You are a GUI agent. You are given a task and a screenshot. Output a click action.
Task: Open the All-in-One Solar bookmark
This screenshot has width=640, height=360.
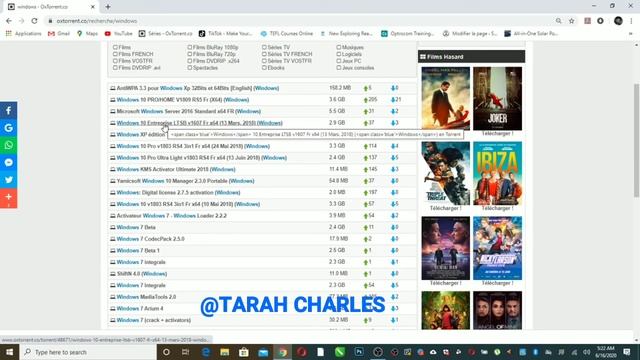point(531,33)
